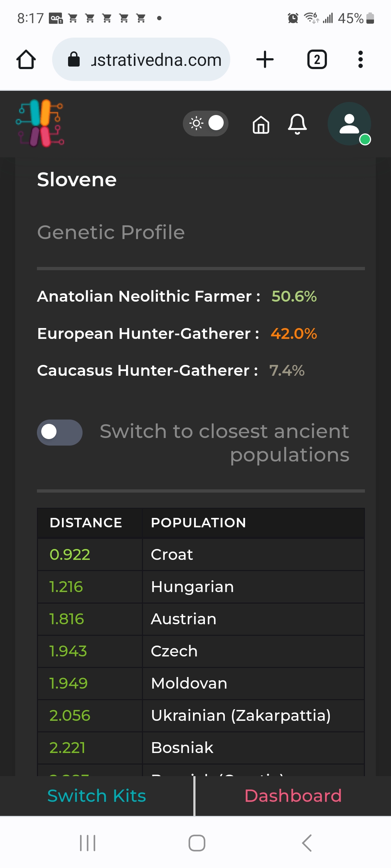
Task: Select the Ukrainian (Zakarpattia) row
Action: pyautogui.click(x=201, y=715)
